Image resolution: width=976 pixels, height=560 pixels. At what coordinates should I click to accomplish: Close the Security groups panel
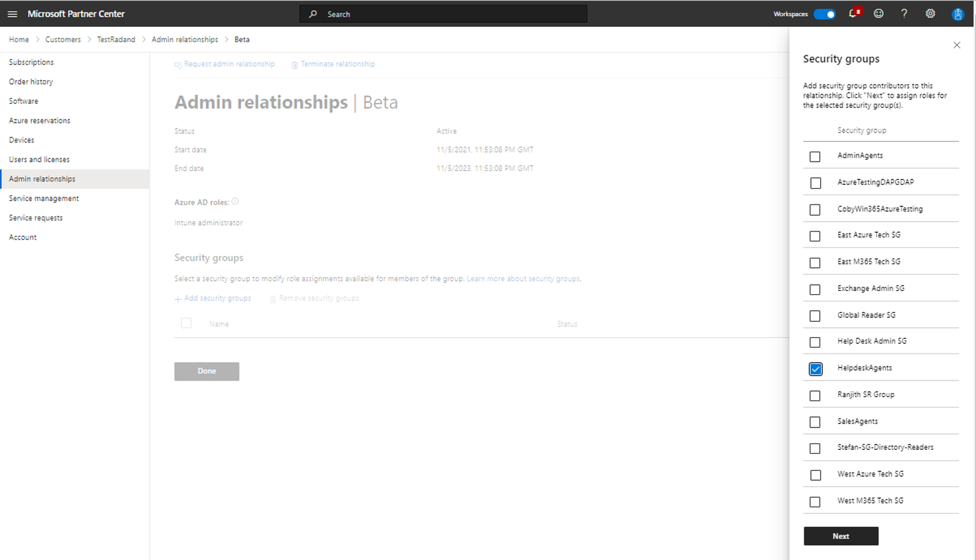coord(957,45)
